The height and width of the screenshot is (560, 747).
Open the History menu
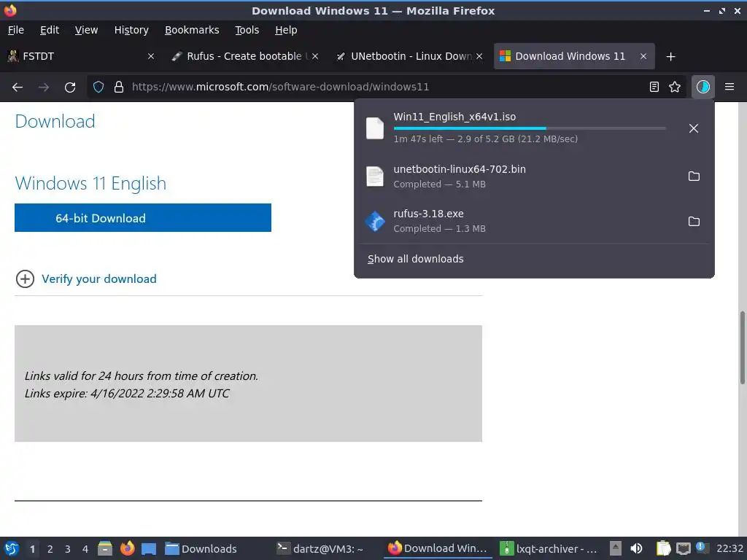[131, 30]
